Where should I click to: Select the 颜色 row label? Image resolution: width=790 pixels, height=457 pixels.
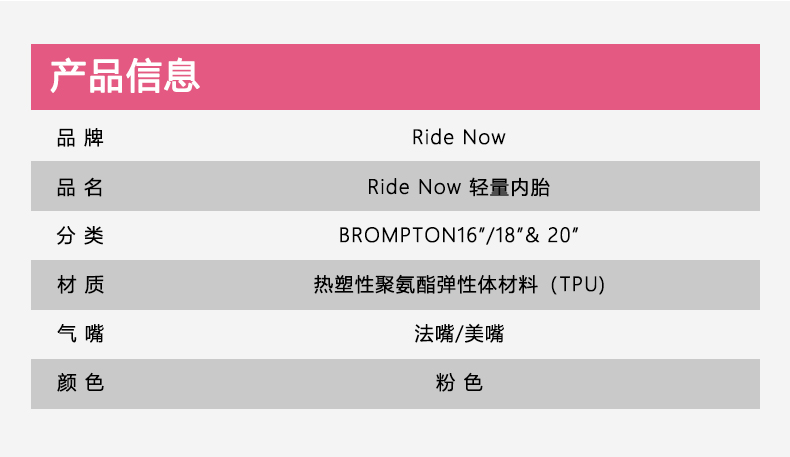click(x=80, y=383)
